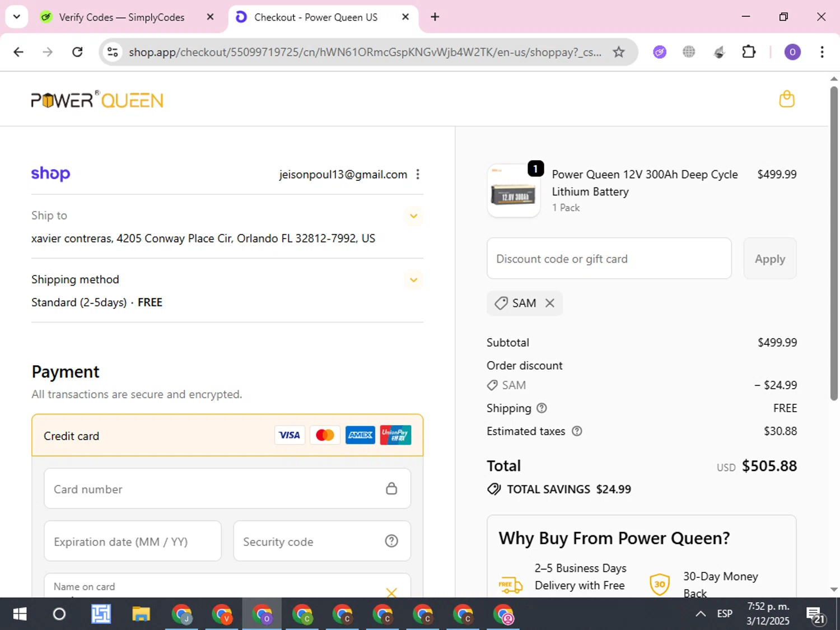Show hidden system tray icons
The image size is (840, 630).
point(700,614)
